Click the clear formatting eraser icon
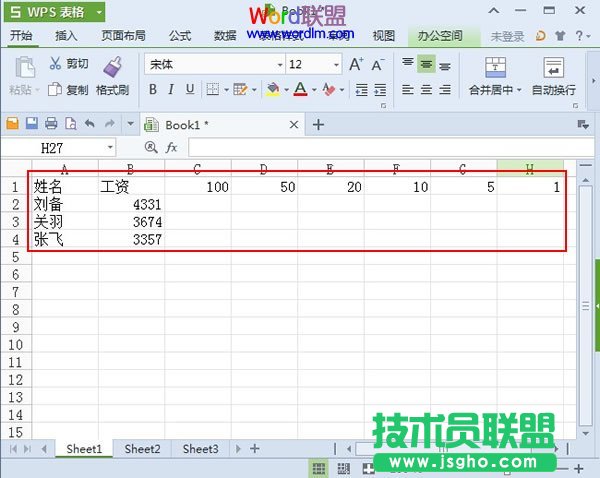Image resolution: width=600 pixels, height=478 pixels. [328, 90]
